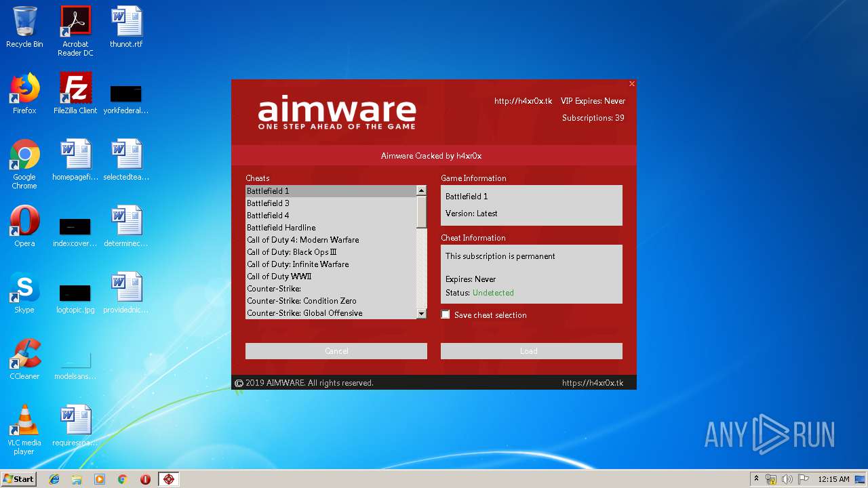Viewport: 868px width, 488px height.
Task: Launch Firefox from the desktop
Action: (24, 94)
